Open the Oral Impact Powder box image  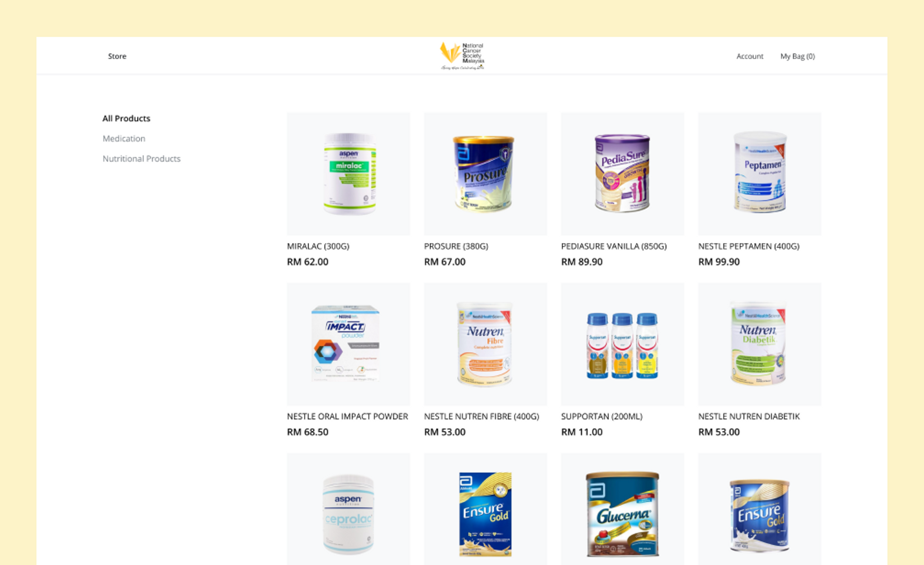tap(348, 344)
